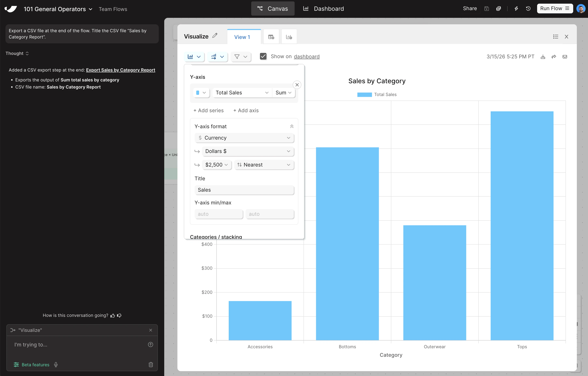
Task: Click the lightning bolt icon
Action: [516, 9]
